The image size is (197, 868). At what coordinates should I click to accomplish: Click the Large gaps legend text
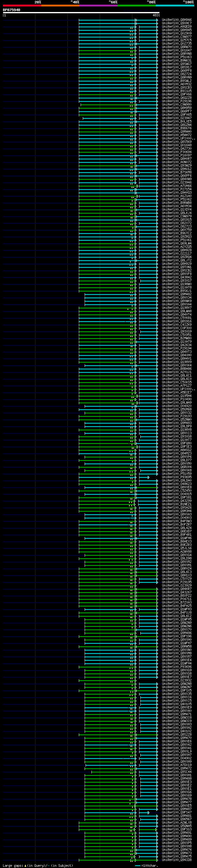38,865
